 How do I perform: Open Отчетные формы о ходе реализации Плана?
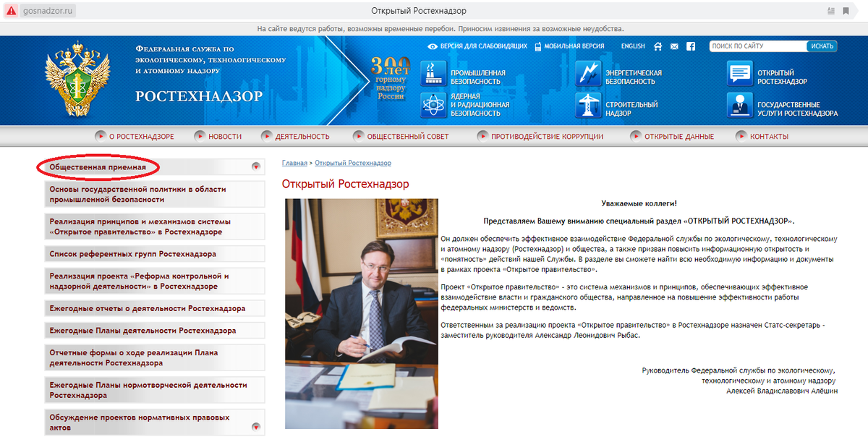coord(155,358)
